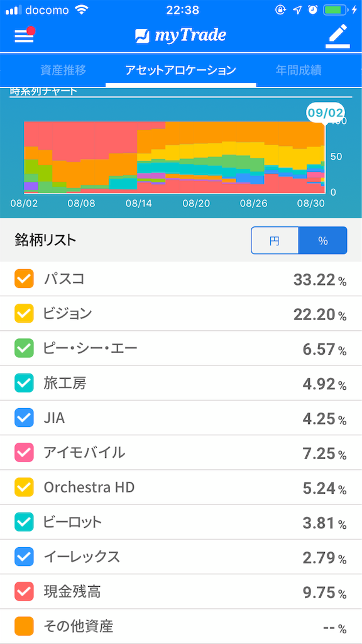The height and width of the screenshot is (644, 362).
Task: Uncheck the ピー・シー・エー checkbox
Action: pyautogui.click(x=25, y=348)
